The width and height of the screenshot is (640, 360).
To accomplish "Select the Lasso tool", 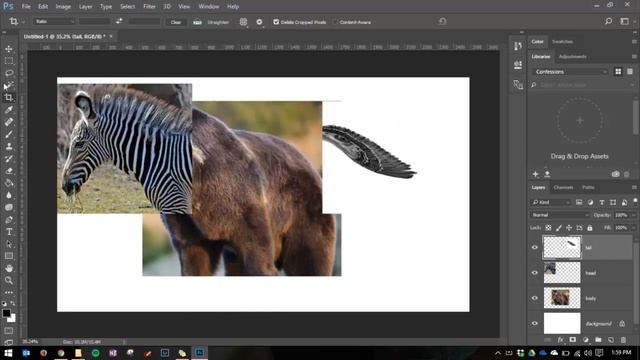I will tap(9, 73).
